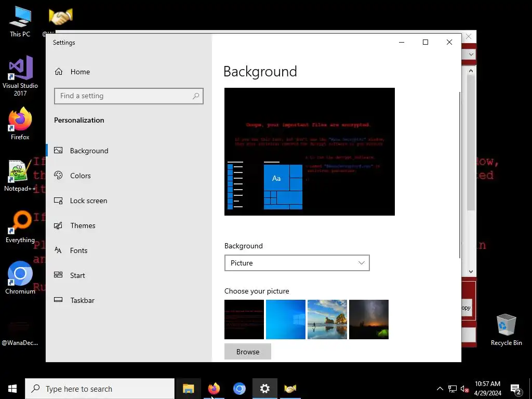
Task: Click the taskbar search box
Action: point(100,389)
